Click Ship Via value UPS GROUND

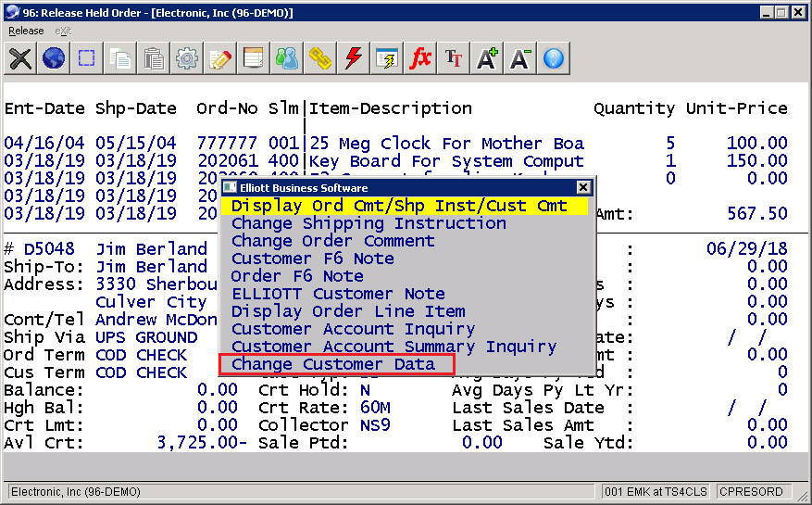pyautogui.click(x=146, y=337)
